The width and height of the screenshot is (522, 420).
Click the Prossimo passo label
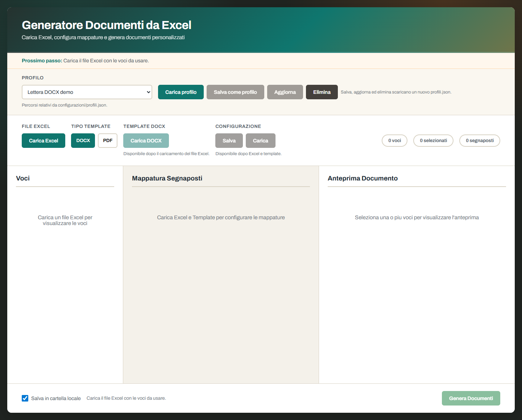[x=42, y=61]
